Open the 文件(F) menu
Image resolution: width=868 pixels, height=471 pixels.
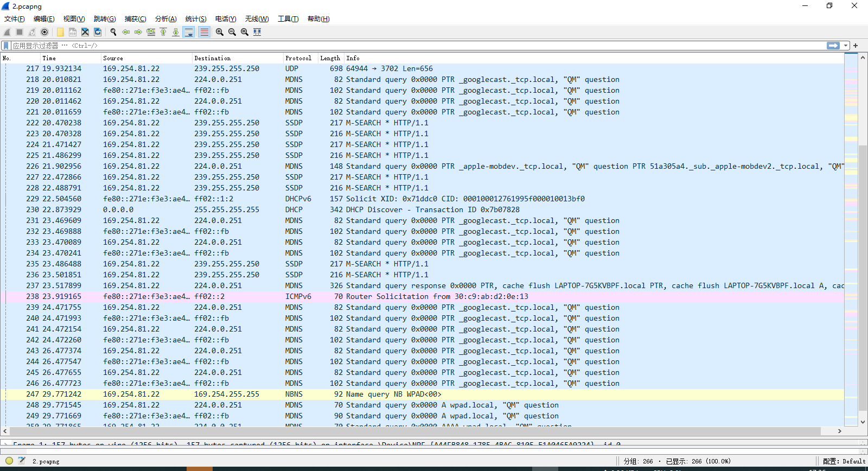(x=15, y=19)
